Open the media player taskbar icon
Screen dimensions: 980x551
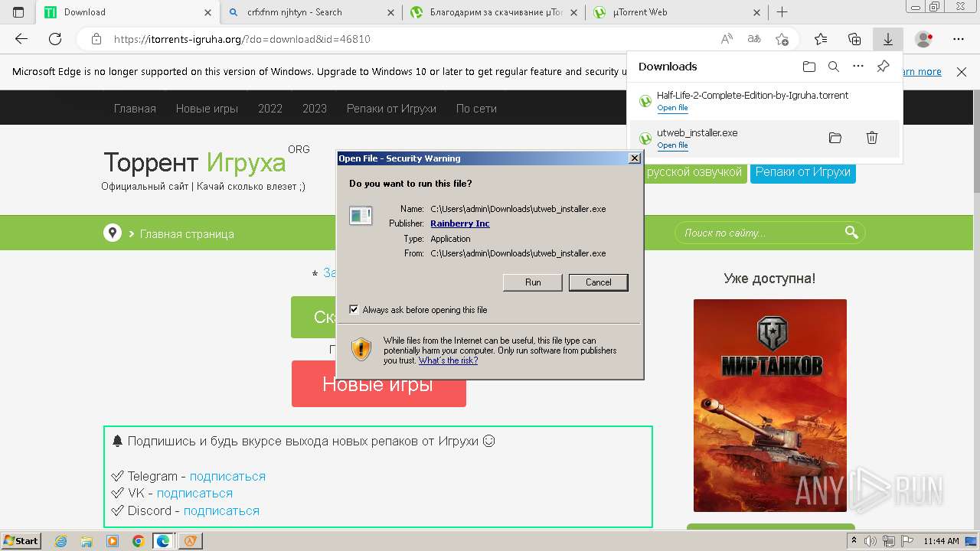pyautogui.click(x=113, y=541)
